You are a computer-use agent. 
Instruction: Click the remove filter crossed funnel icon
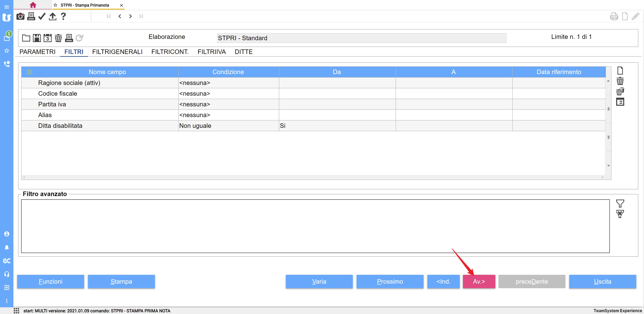coord(620,214)
